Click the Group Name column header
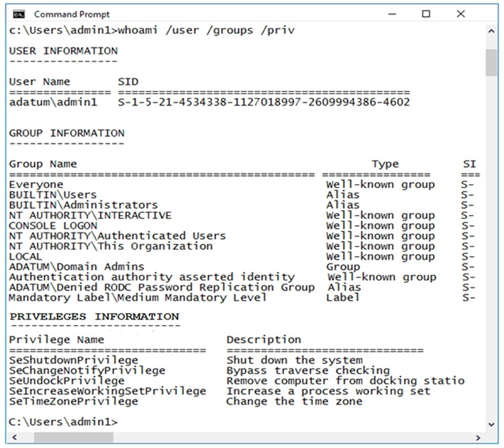The image size is (504, 448). (x=43, y=164)
